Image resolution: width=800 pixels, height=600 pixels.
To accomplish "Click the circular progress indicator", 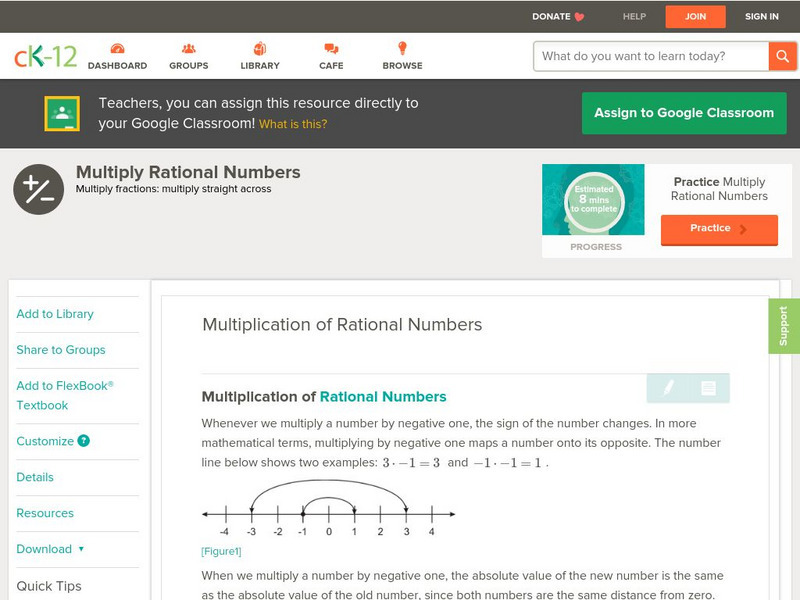I will point(593,200).
